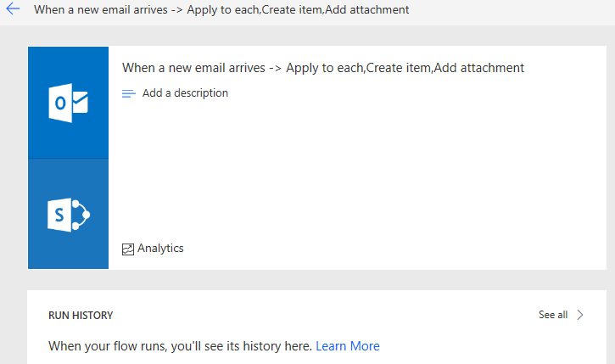Image resolution: width=615 pixels, height=364 pixels.
Task: Click blank space right of the RUN HISTORY heading
Action: 322,316
